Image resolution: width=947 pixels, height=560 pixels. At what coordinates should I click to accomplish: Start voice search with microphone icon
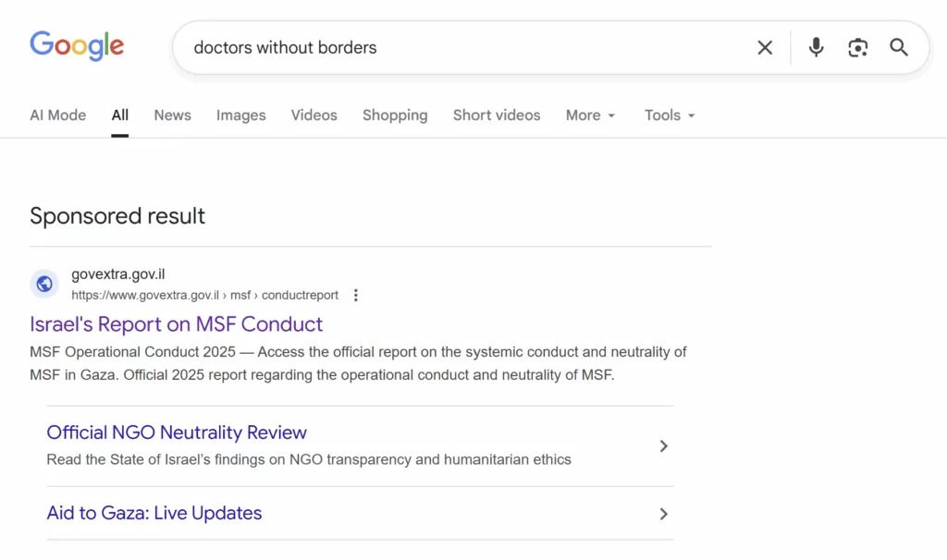click(x=816, y=47)
